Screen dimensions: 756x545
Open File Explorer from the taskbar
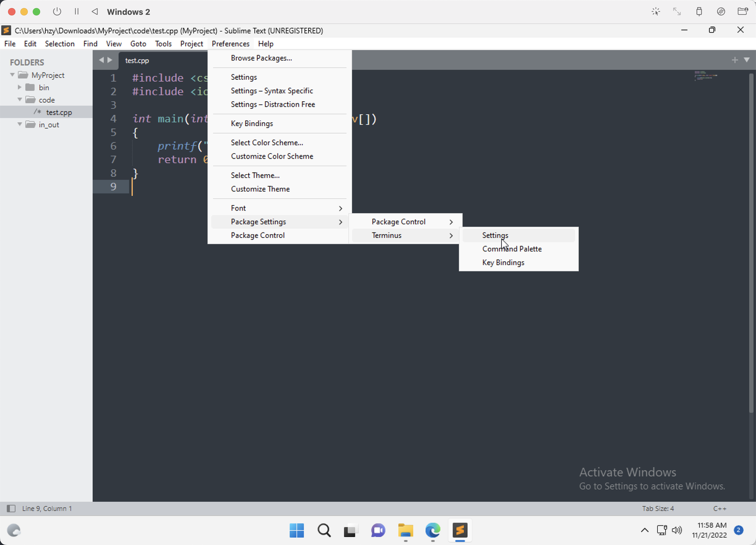405,531
